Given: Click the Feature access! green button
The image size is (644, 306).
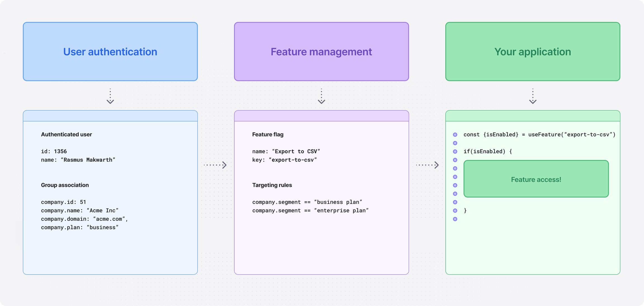Looking at the screenshot, I should point(536,179).
